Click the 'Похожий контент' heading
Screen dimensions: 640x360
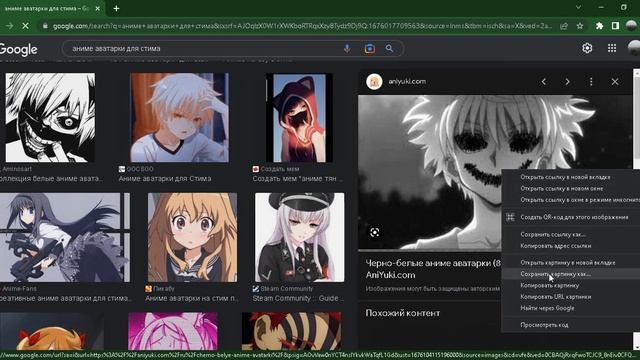pyautogui.click(x=402, y=313)
